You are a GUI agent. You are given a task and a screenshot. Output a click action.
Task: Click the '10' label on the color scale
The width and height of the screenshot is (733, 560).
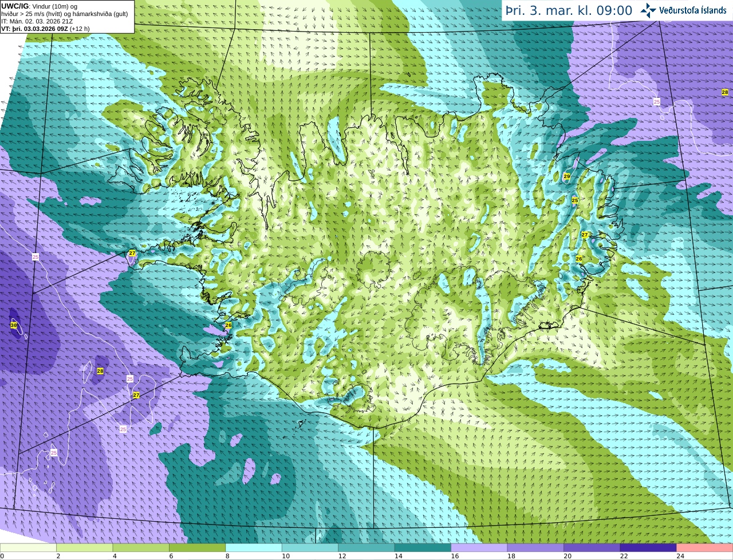click(285, 556)
